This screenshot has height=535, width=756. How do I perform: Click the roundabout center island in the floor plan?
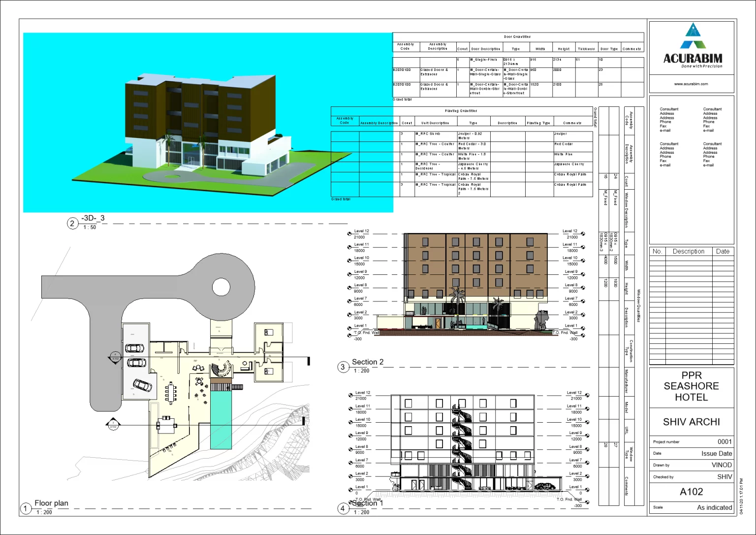(222, 286)
